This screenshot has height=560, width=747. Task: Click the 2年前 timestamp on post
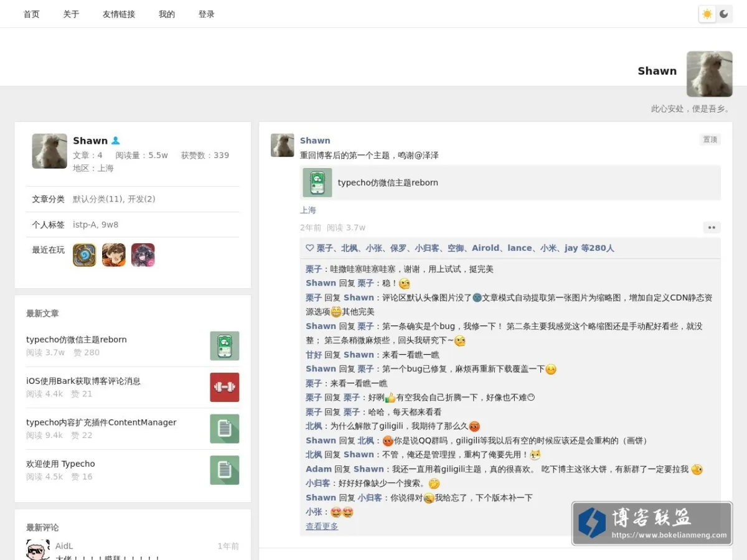click(x=311, y=228)
